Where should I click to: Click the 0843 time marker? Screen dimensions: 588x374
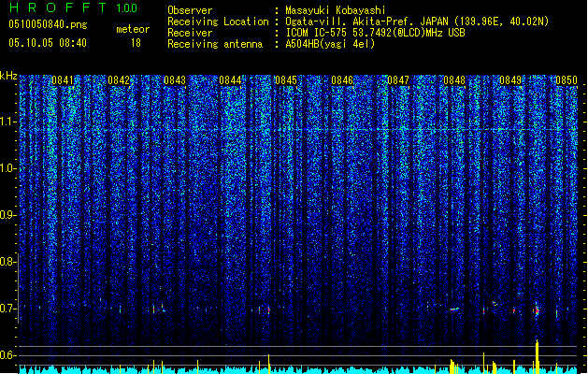(x=175, y=80)
